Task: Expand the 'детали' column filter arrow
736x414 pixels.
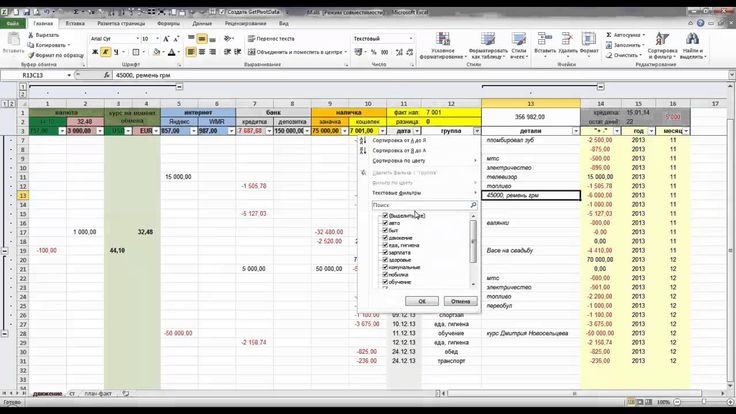Action: coord(574,131)
